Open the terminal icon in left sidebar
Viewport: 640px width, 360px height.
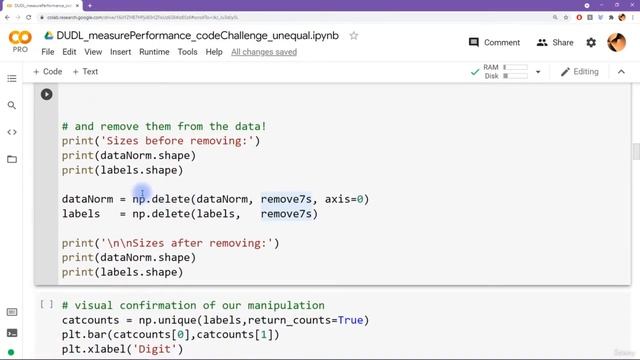12,333
